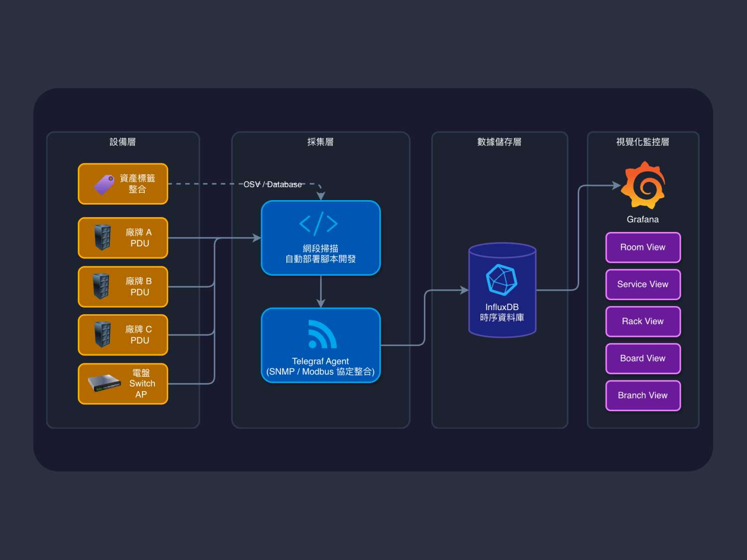The width and height of the screenshot is (747, 560).
Task: Click the code brackets icon
Action: tap(319, 224)
